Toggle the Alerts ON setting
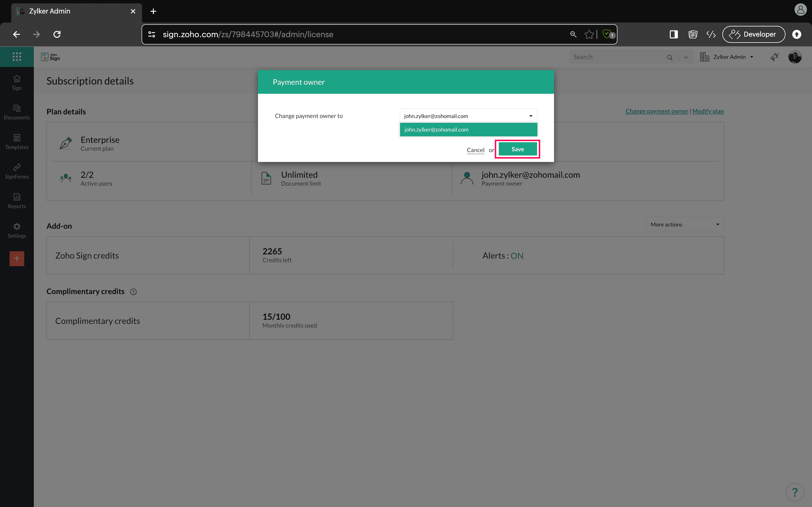The width and height of the screenshot is (812, 507). [517, 256]
